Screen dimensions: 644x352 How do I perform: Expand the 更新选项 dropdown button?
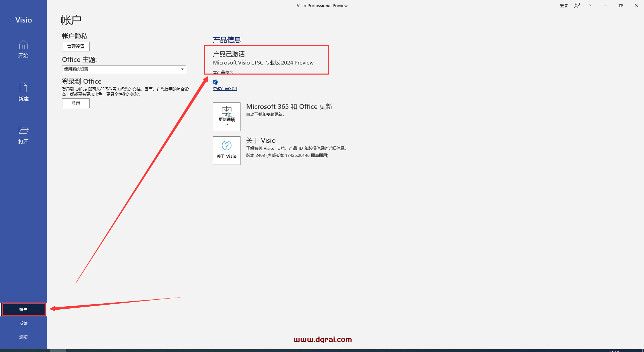227,117
